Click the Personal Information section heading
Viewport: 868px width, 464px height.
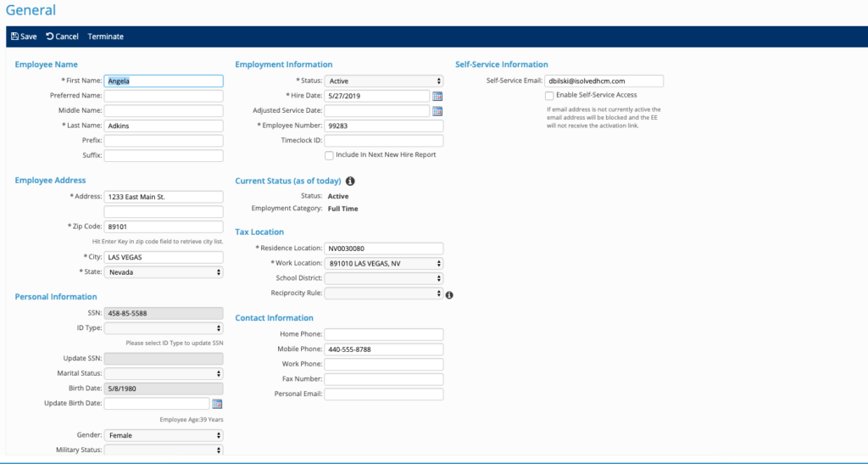click(56, 297)
